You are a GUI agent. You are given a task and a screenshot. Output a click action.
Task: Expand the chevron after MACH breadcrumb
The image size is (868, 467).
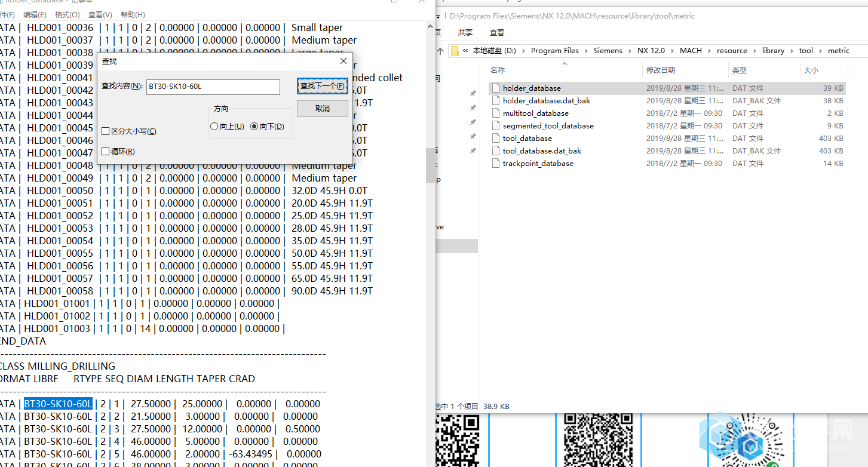[x=709, y=51]
